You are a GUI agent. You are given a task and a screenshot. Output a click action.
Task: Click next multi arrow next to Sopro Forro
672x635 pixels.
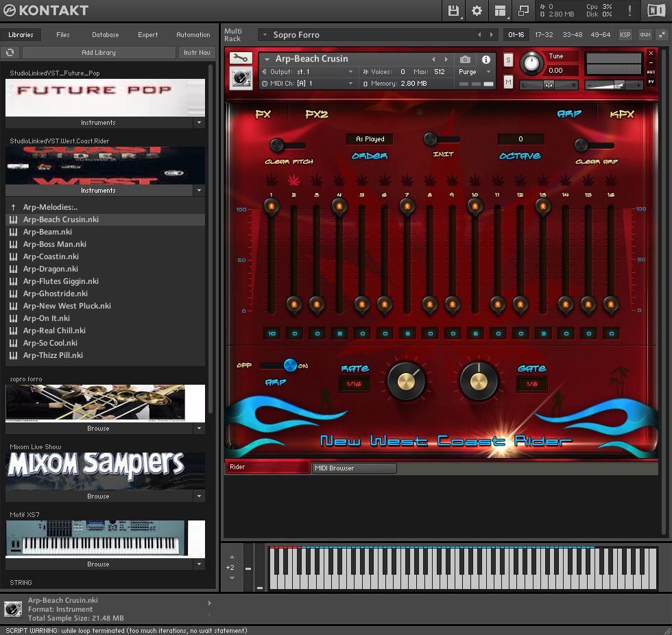coord(492,35)
